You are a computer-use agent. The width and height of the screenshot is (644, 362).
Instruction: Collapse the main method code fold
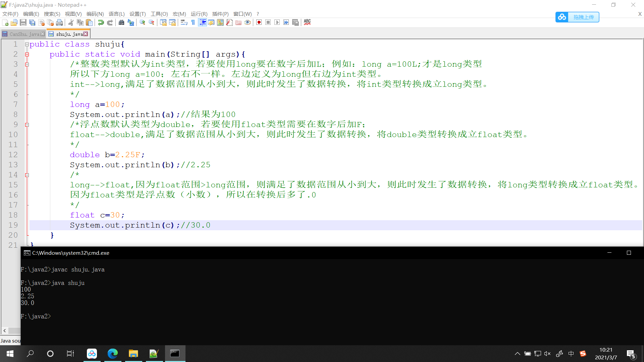click(26, 54)
